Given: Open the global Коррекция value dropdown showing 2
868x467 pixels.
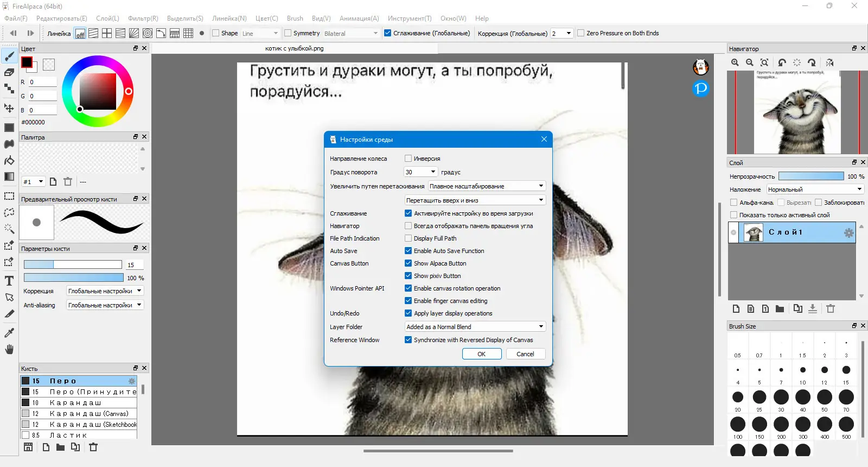Looking at the screenshot, I should 561,33.
